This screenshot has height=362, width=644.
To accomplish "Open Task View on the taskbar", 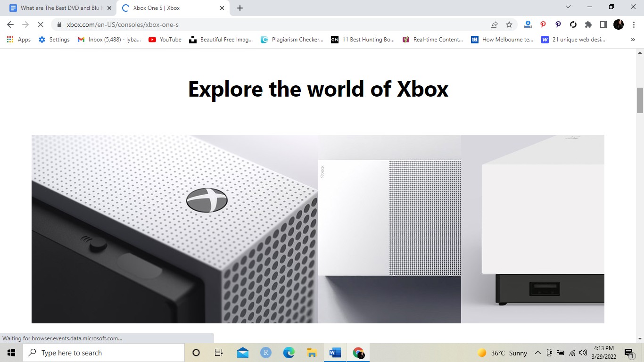I will coord(219,353).
